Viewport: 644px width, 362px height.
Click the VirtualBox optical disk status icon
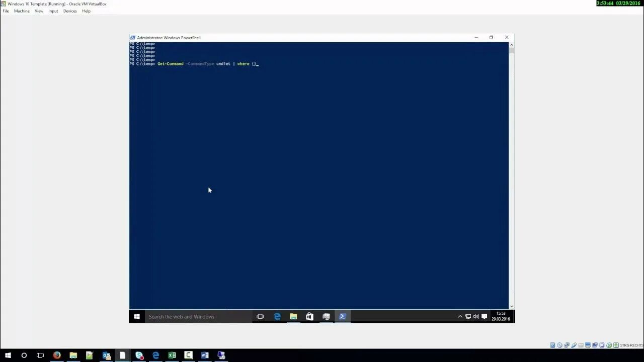pos(559,345)
